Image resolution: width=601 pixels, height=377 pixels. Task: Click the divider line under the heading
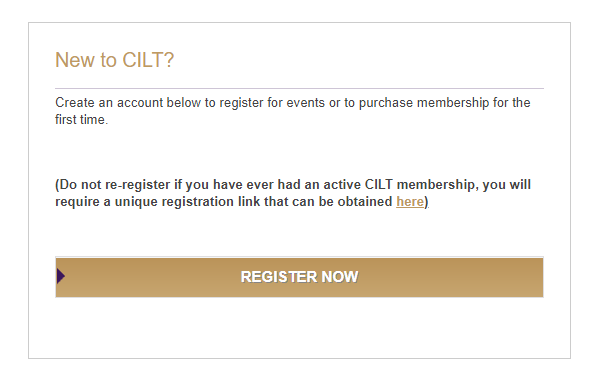click(x=299, y=89)
